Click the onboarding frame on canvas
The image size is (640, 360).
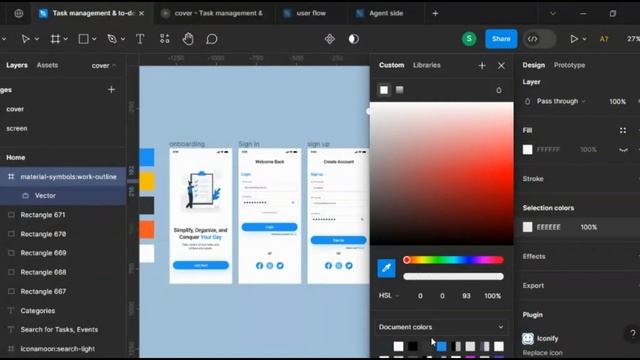click(x=201, y=216)
